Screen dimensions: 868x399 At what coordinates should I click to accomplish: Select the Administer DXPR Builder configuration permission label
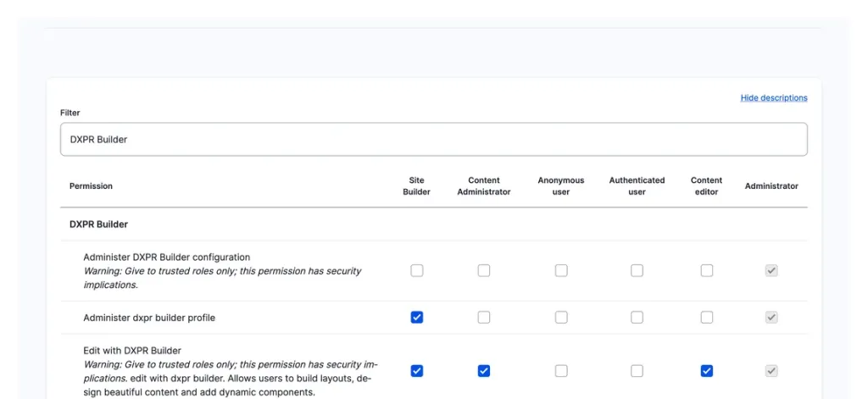167,258
